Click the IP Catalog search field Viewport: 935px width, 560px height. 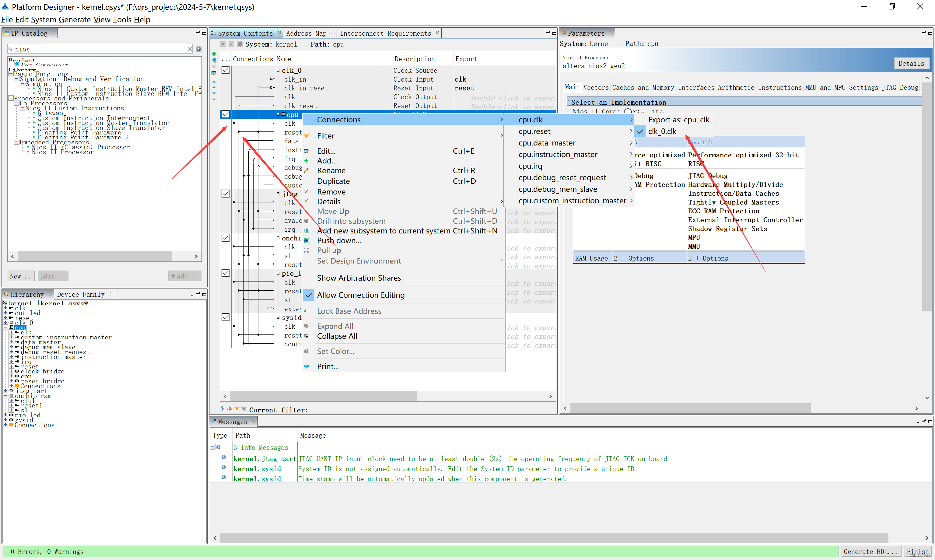click(100, 49)
